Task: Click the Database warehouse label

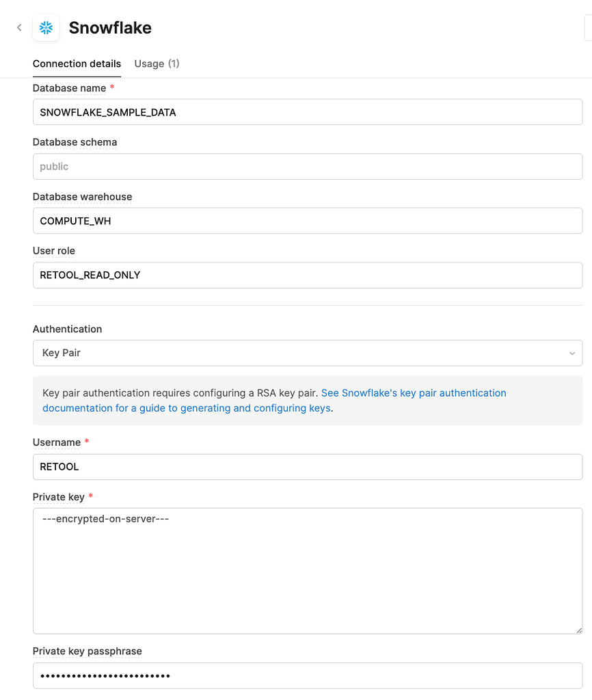Action: 82,197
